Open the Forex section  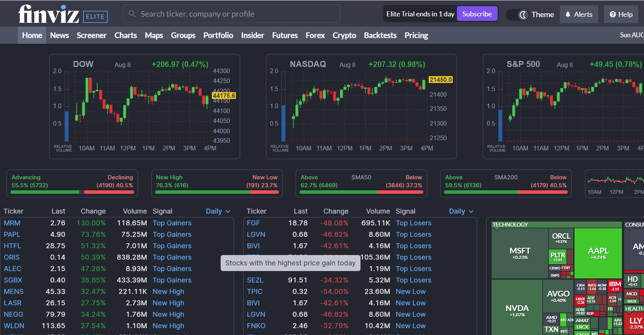315,35
